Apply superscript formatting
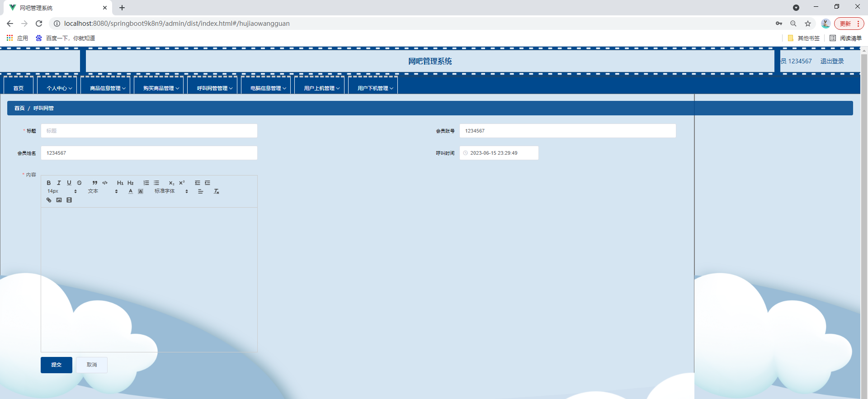Viewport: 868px width, 399px height. pos(182,183)
